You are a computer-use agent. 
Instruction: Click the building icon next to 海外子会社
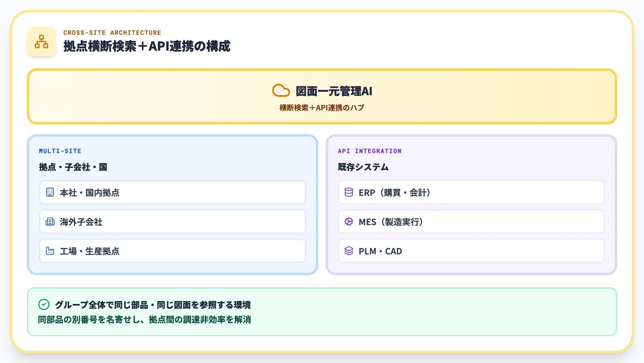pyautogui.click(x=50, y=222)
